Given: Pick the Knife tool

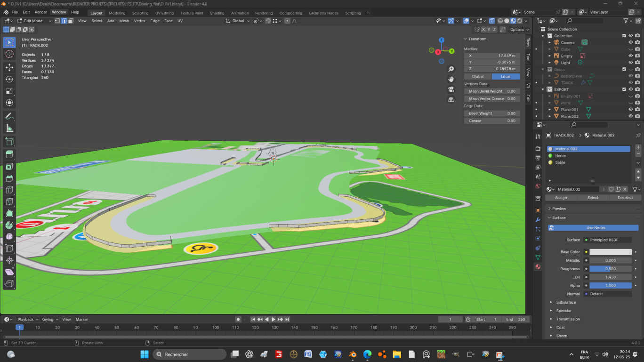Looking at the screenshot, I should pos(9,202).
